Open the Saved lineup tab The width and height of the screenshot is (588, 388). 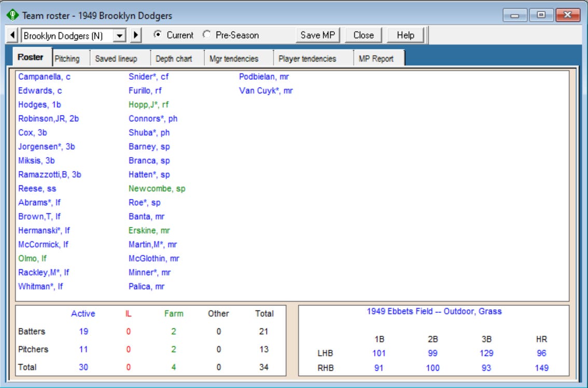(116, 59)
